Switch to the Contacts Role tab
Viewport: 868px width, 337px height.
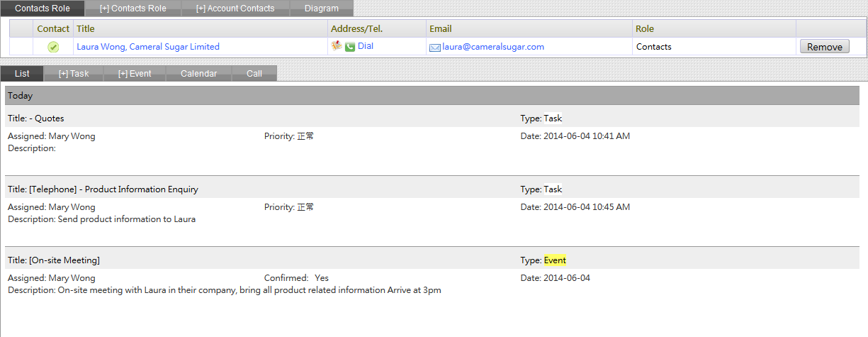[43, 9]
